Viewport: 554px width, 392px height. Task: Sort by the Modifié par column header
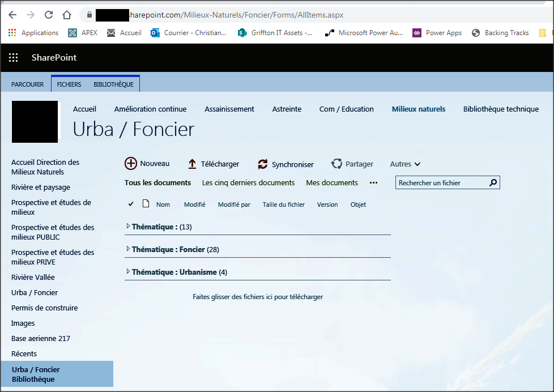coord(234,204)
